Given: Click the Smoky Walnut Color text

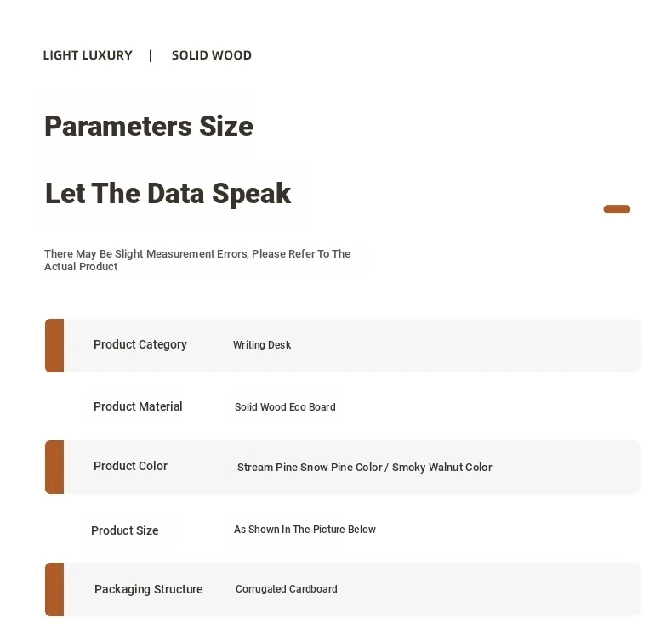Looking at the screenshot, I should 441,468.
